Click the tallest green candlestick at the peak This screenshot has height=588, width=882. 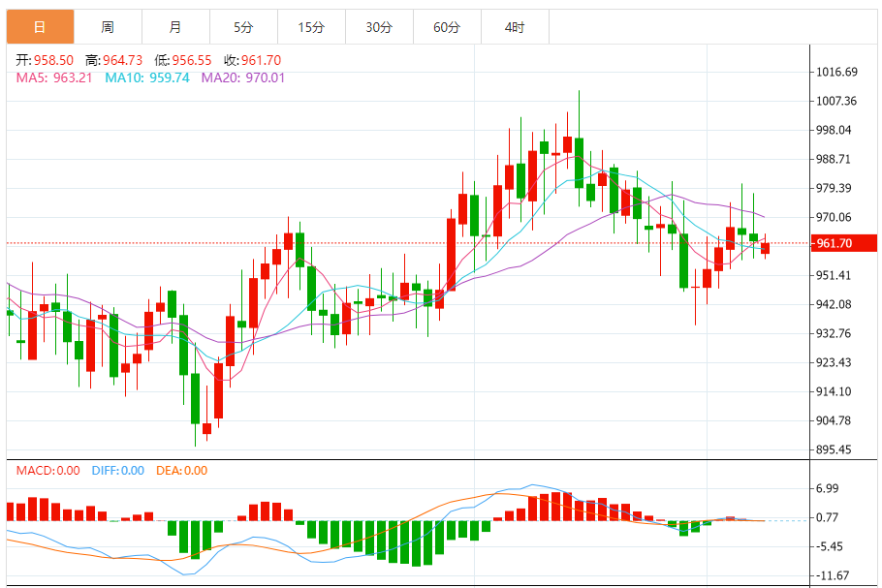[x=579, y=163]
